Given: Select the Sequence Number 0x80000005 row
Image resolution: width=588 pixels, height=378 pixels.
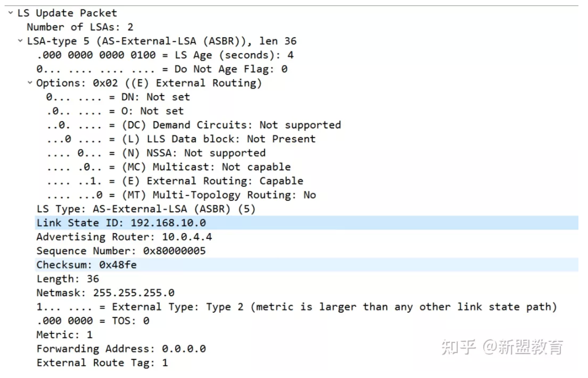Looking at the screenshot, I should pyautogui.click(x=121, y=251).
